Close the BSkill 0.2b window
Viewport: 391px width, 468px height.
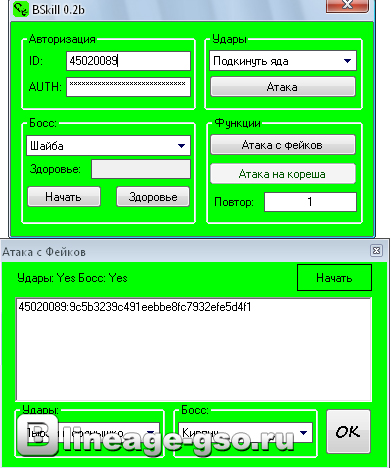tap(347, 5)
